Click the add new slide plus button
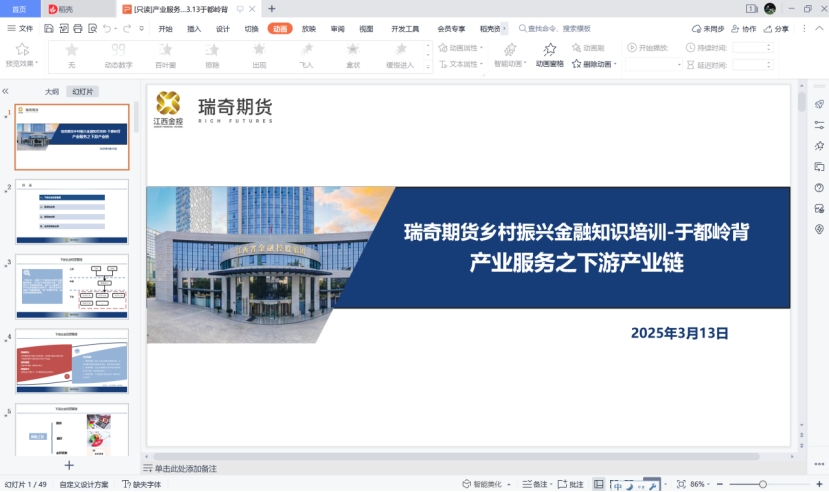 [x=69, y=465]
